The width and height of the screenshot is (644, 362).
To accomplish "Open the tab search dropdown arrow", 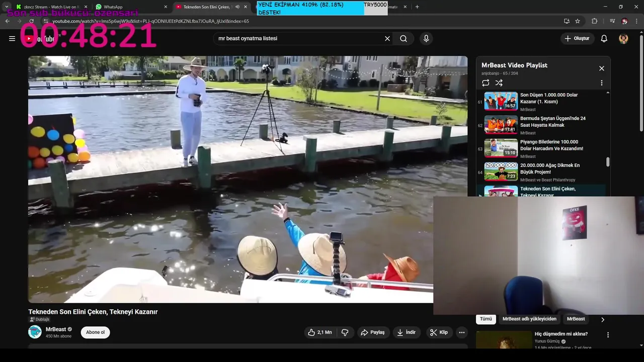I will pyautogui.click(x=7, y=7).
